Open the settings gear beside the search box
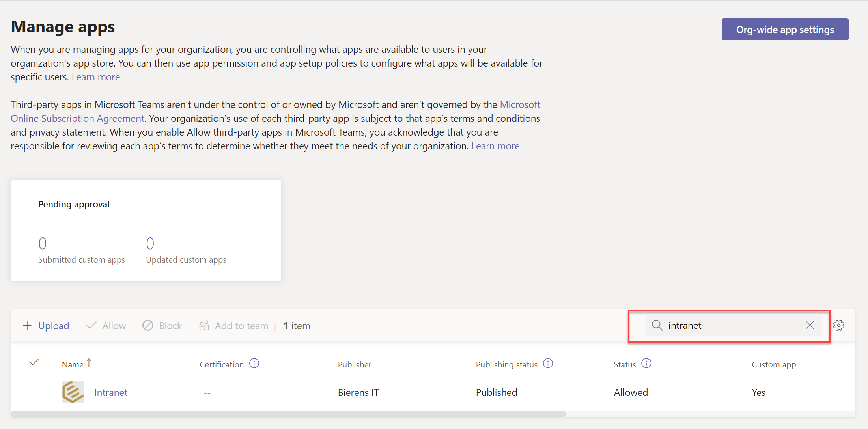 click(x=839, y=325)
